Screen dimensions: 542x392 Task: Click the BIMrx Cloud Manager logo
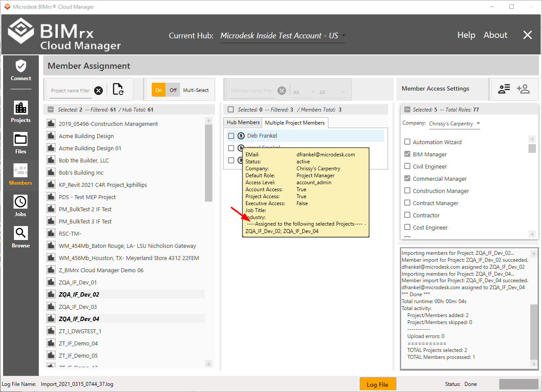click(65, 34)
